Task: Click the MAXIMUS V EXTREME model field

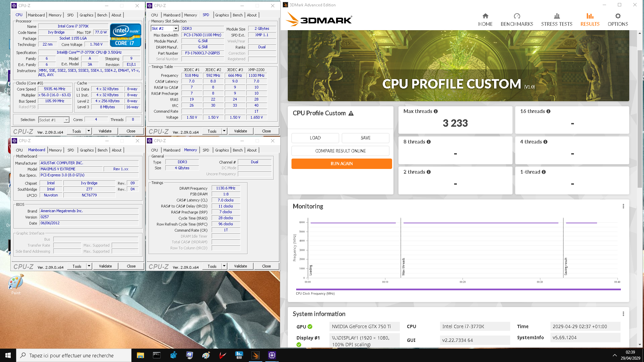Action: pos(71,169)
